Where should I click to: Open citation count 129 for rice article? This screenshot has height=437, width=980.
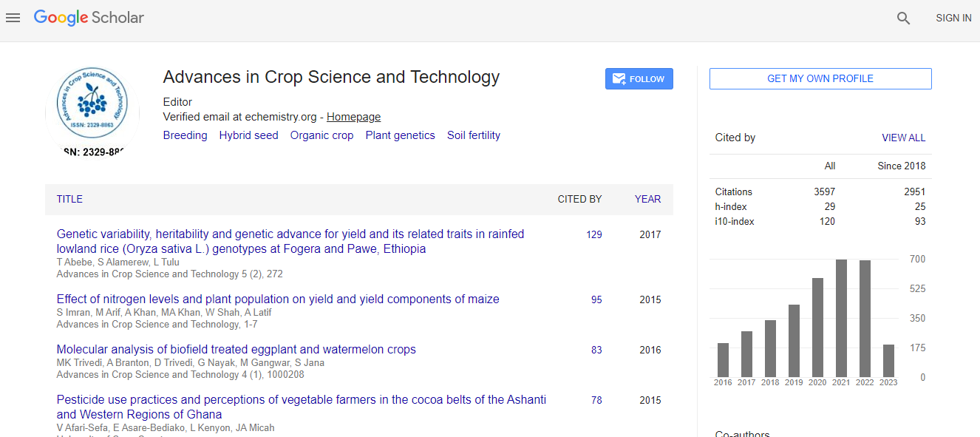(593, 234)
